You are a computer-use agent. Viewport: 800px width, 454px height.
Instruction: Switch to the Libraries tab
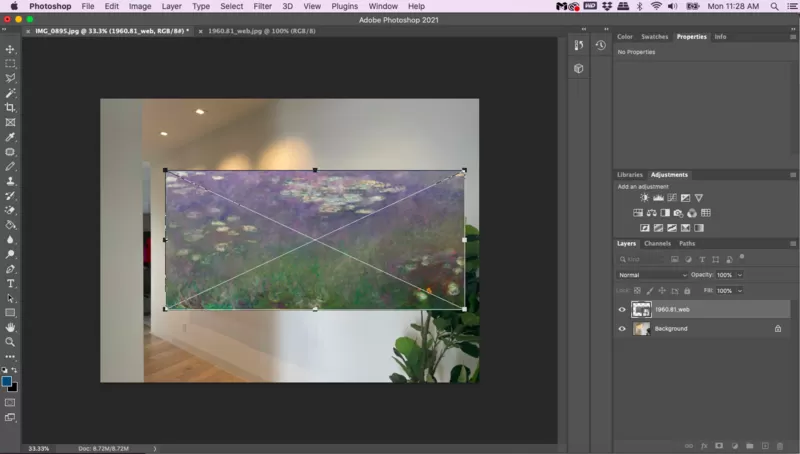click(630, 175)
